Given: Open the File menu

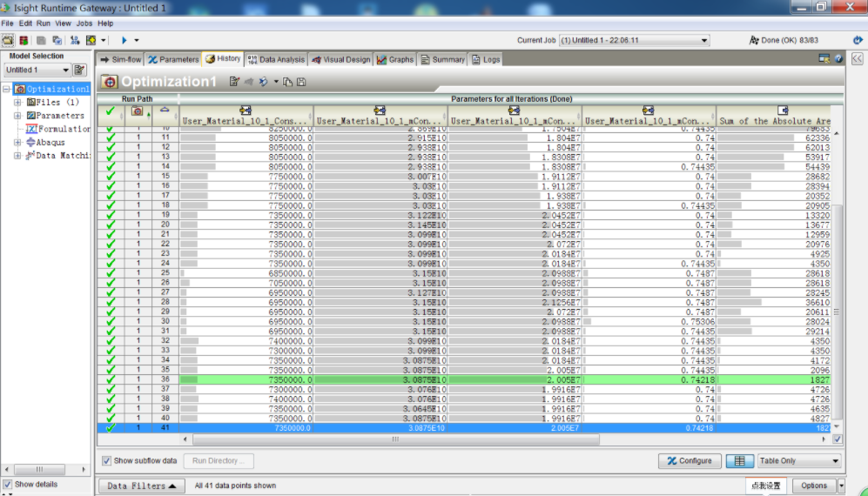Looking at the screenshot, I should click(x=7, y=23).
